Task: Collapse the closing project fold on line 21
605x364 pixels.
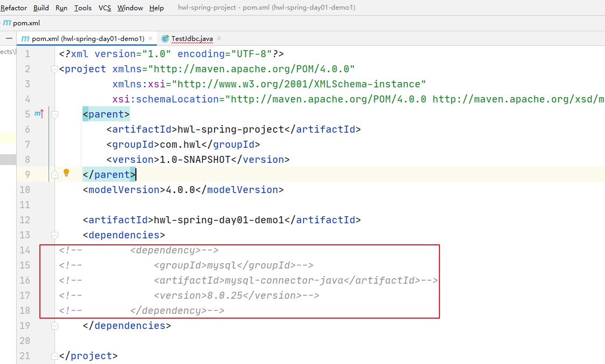Action: pos(54,356)
